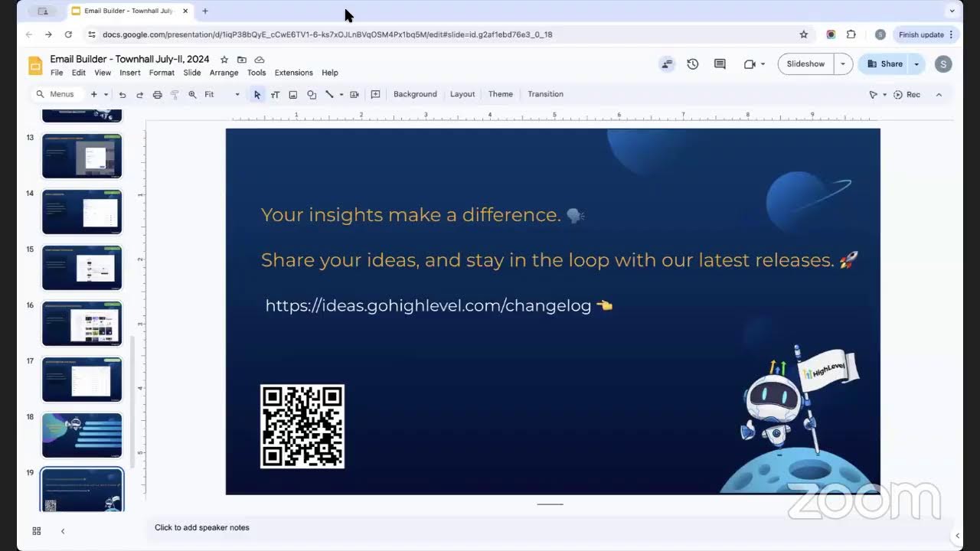Viewport: 980px width, 551px height.
Task: Click the insert image icon
Action: point(292,95)
